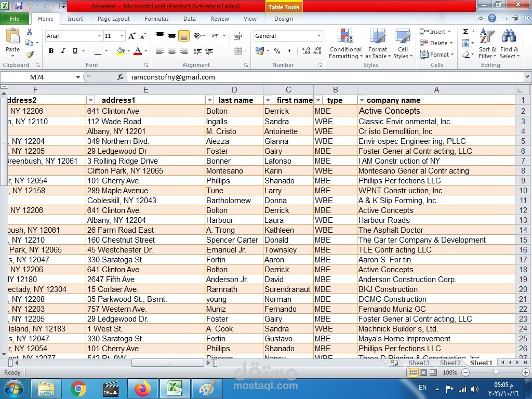Image resolution: width=532 pixels, height=399 pixels.
Task: Open filter dropdown for last name
Action: (x=210, y=100)
